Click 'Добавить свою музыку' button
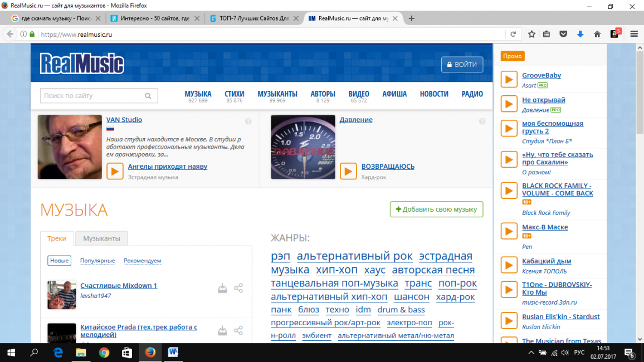 point(436,209)
